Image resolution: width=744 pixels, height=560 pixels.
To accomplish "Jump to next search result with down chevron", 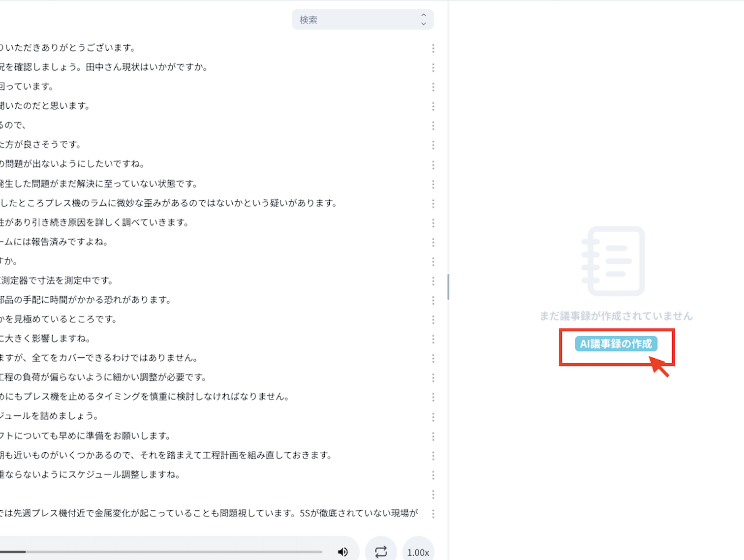I will click(423, 24).
